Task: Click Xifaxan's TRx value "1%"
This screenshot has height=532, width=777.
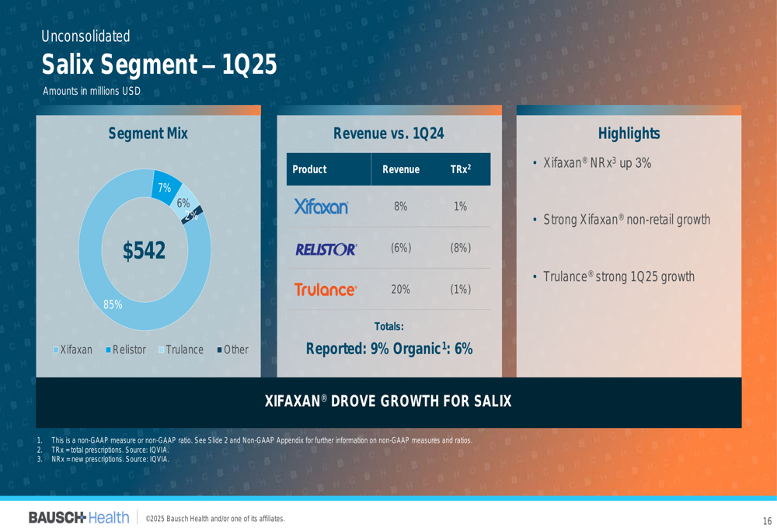Action: [460, 207]
